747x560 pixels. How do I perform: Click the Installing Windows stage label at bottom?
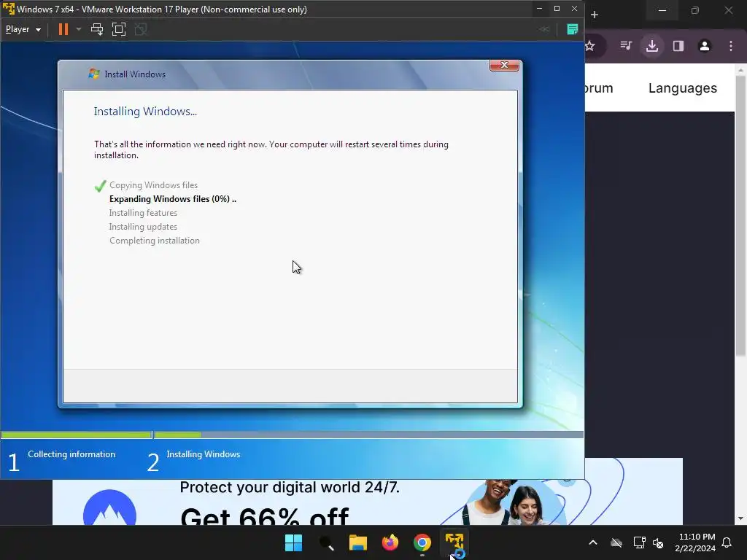tap(204, 454)
